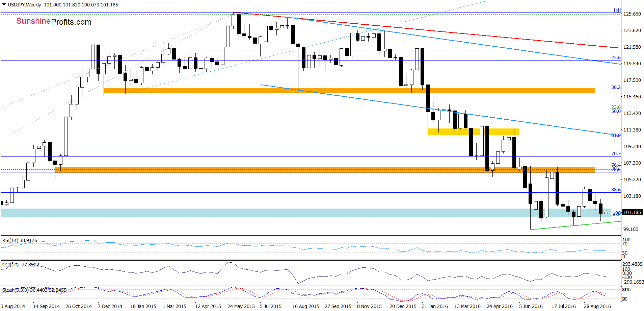Click the 7 Dec 2014 date label
This screenshot has height=311, width=644.
coord(110,306)
